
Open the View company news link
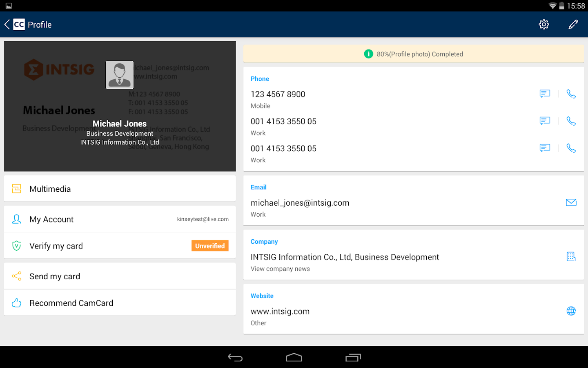280,269
